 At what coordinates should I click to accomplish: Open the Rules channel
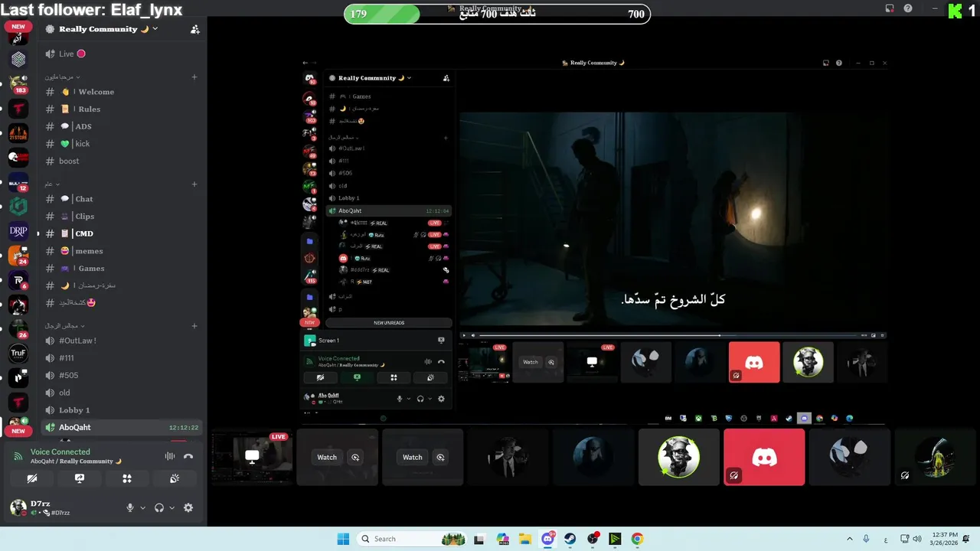coord(122,109)
